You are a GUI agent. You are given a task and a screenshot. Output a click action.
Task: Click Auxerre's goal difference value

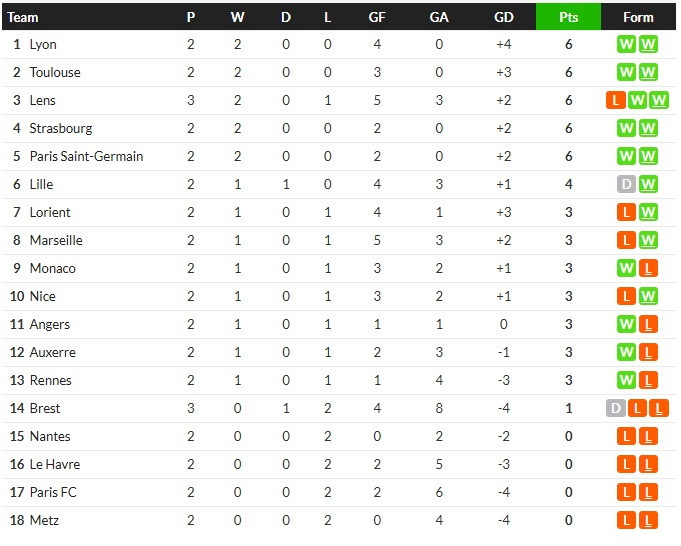coord(503,352)
